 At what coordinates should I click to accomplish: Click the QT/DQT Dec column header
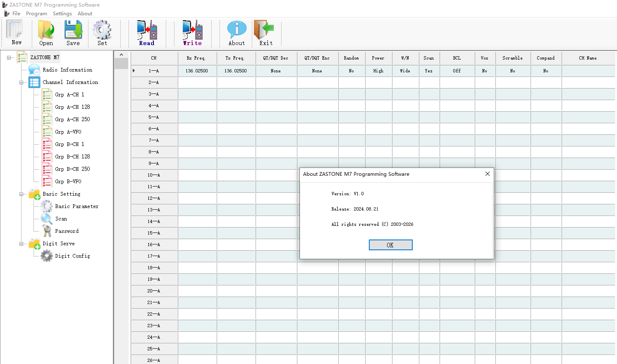pos(276,58)
